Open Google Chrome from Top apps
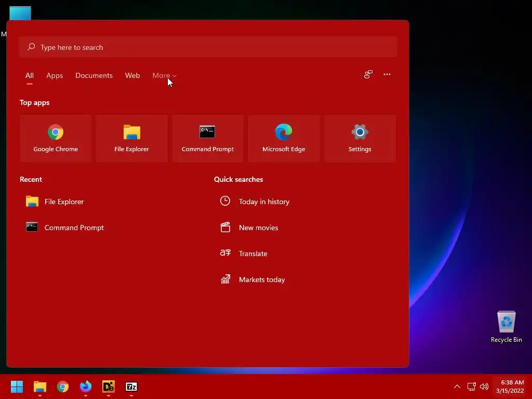 point(56,138)
